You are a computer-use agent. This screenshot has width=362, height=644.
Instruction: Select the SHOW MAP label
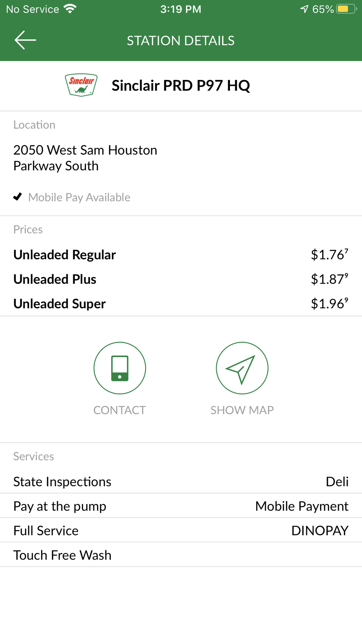click(242, 410)
